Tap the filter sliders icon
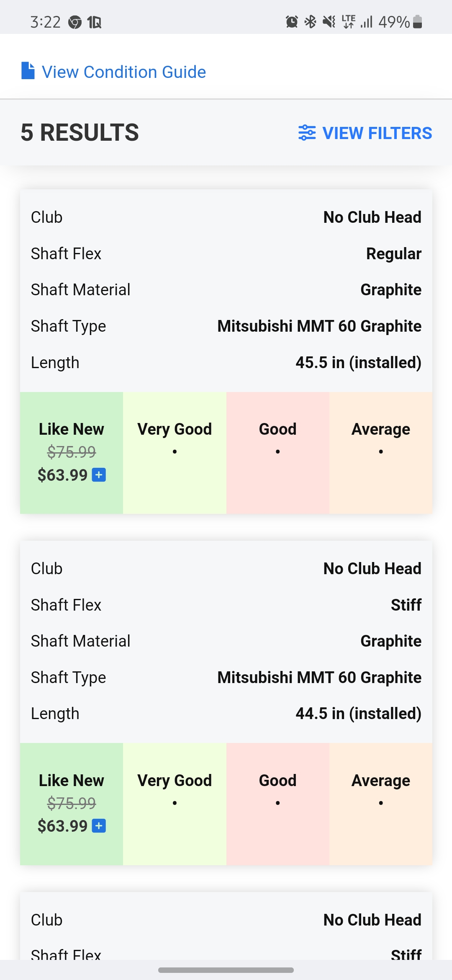 coord(307,133)
